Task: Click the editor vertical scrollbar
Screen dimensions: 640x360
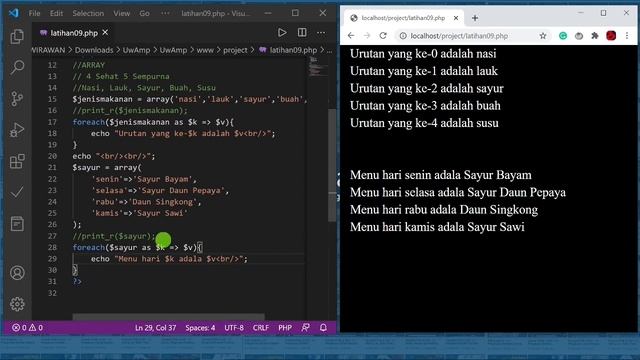Action: [x=332, y=165]
